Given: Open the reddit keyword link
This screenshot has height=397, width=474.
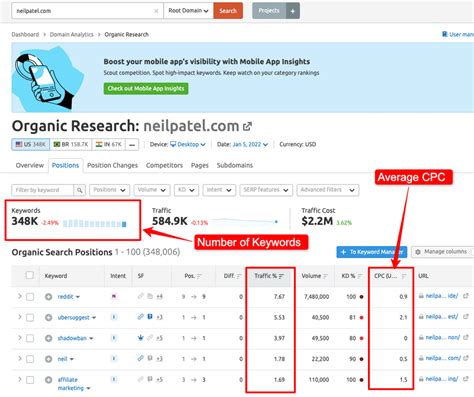Looking at the screenshot, I should pyautogui.click(x=65, y=297).
